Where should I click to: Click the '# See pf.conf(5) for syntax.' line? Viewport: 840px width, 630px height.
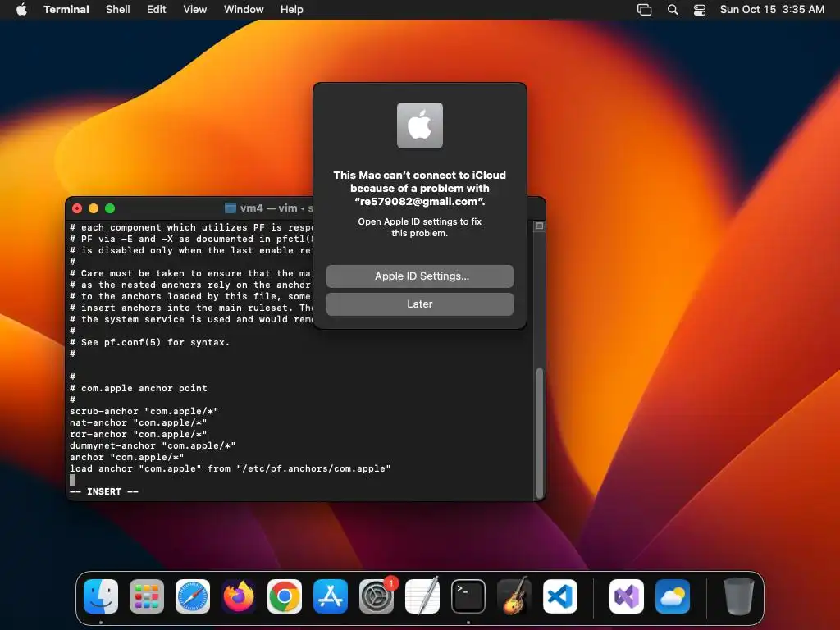tap(150, 342)
